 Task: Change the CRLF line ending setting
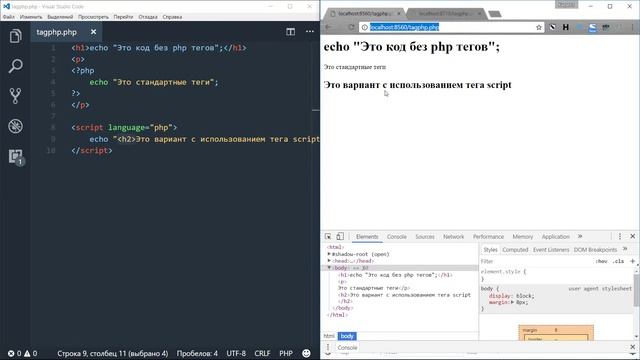coord(262,353)
